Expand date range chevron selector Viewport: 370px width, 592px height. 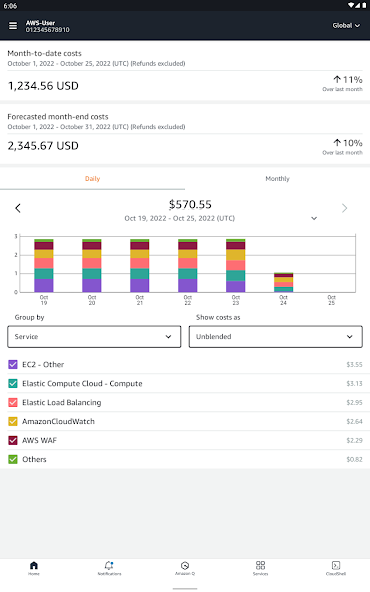point(314,219)
